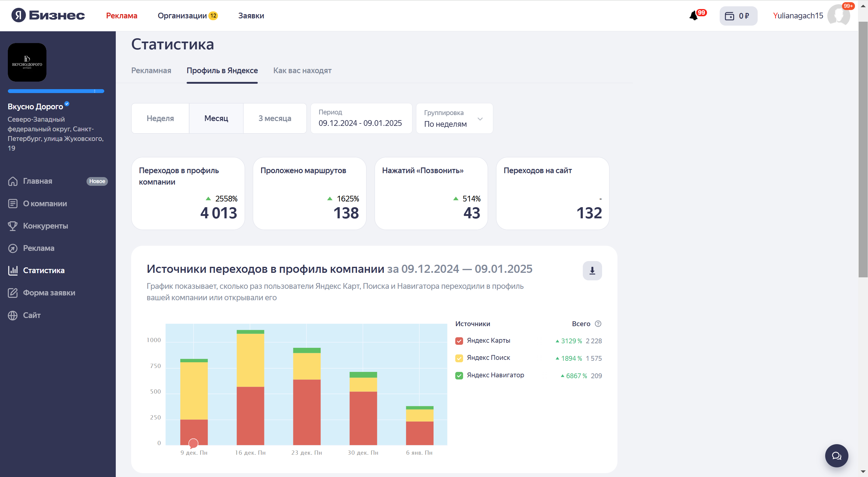Disable the Яндекс Навигатор source

[459, 375]
